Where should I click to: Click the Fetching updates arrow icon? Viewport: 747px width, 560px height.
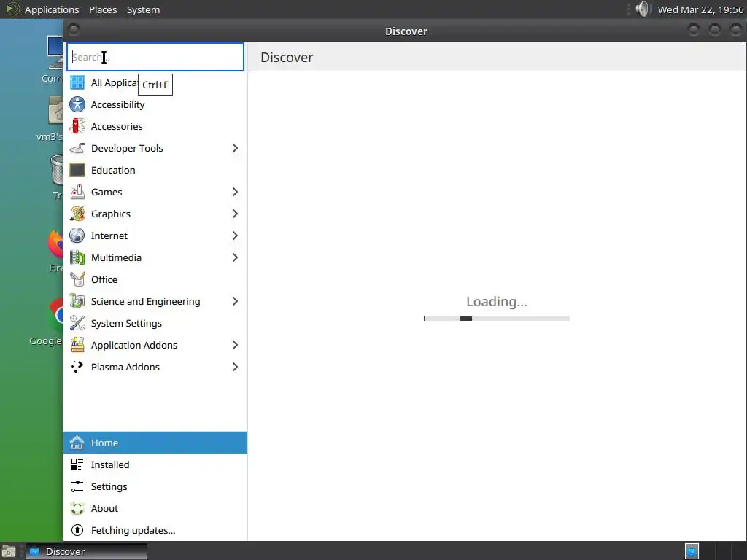[x=77, y=531]
